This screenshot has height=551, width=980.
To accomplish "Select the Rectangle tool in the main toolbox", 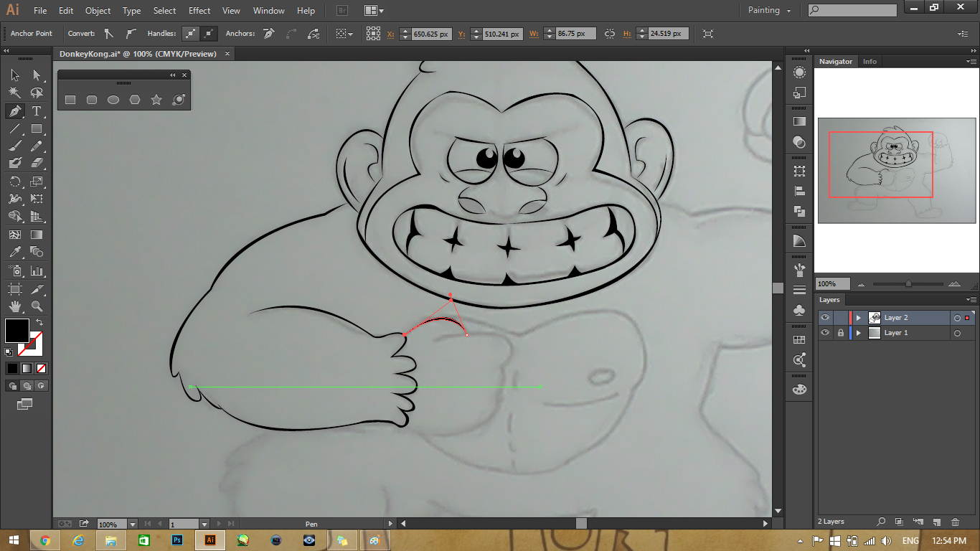I will pyautogui.click(x=37, y=129).
